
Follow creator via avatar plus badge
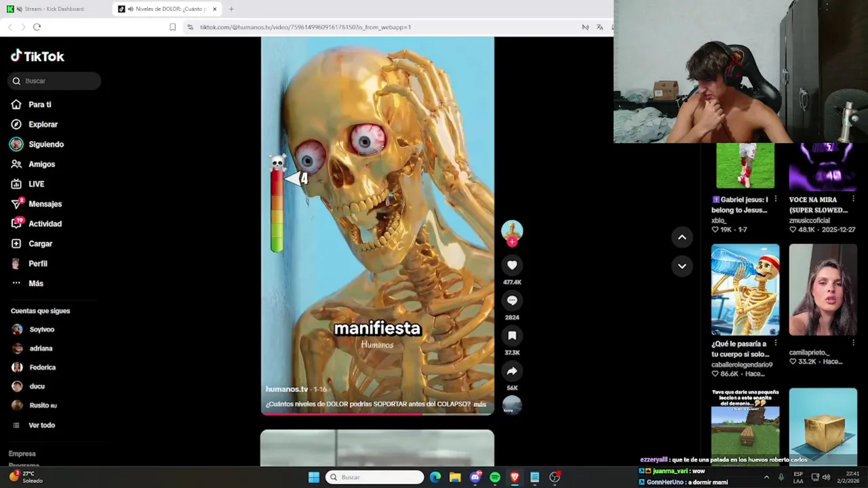tap(512, 242)
